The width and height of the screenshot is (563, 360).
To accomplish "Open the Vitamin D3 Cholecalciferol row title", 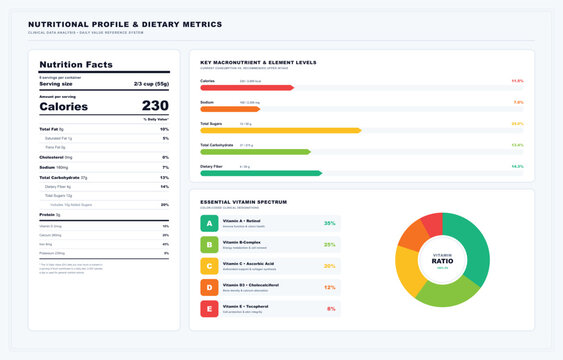I will [251, 285].
